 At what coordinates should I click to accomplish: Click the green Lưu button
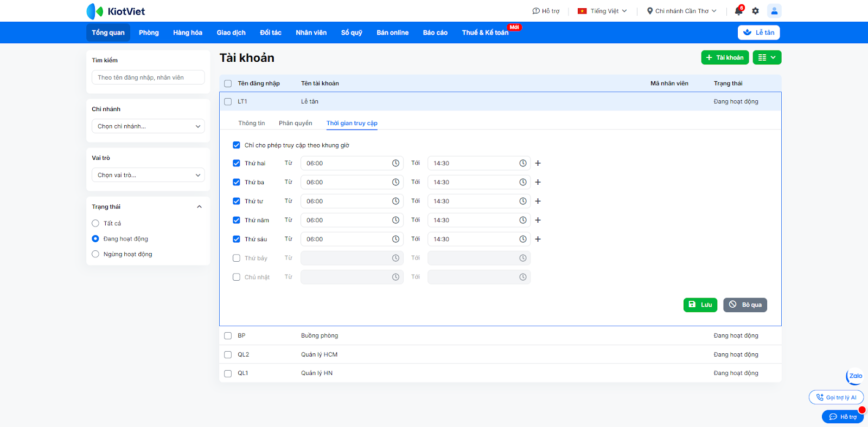point(700,305)
